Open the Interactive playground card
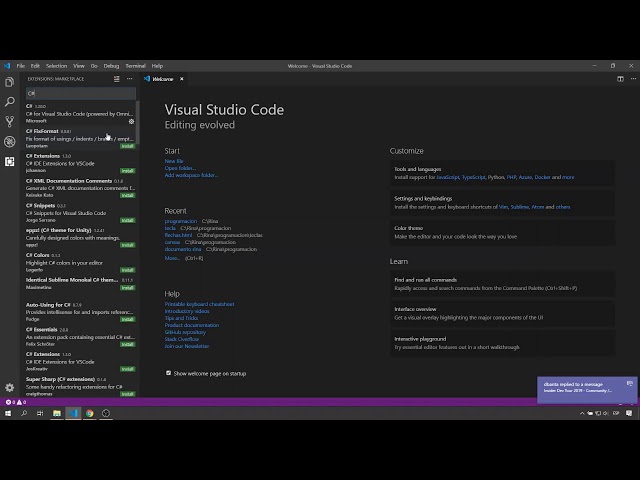 click(502, 343)
